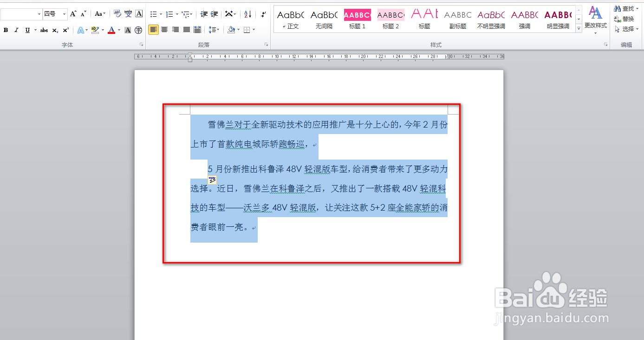Sort the selected text A to Z
Screen dimensions: 644x340
pyautogui.click(x=248, y=14)
